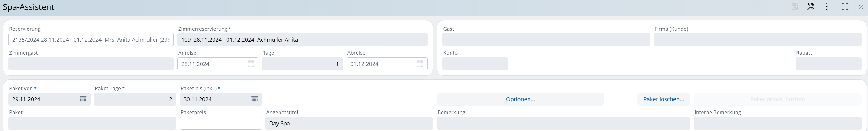This screenshot has width=868, height=131.
Task: Click the disabled save icon in header
Action: (x=795, y=7)
